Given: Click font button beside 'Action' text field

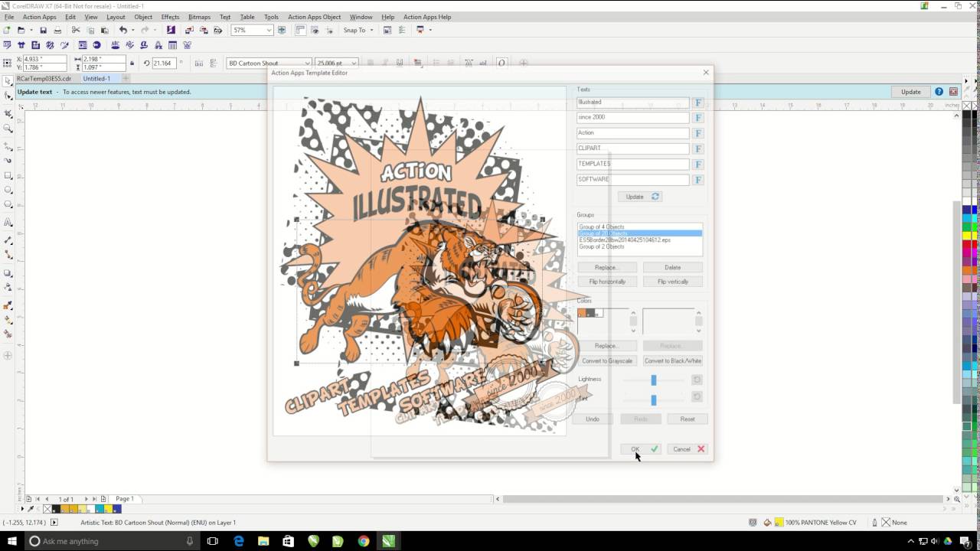Looking at the screenshot, I should click(698, 133).
